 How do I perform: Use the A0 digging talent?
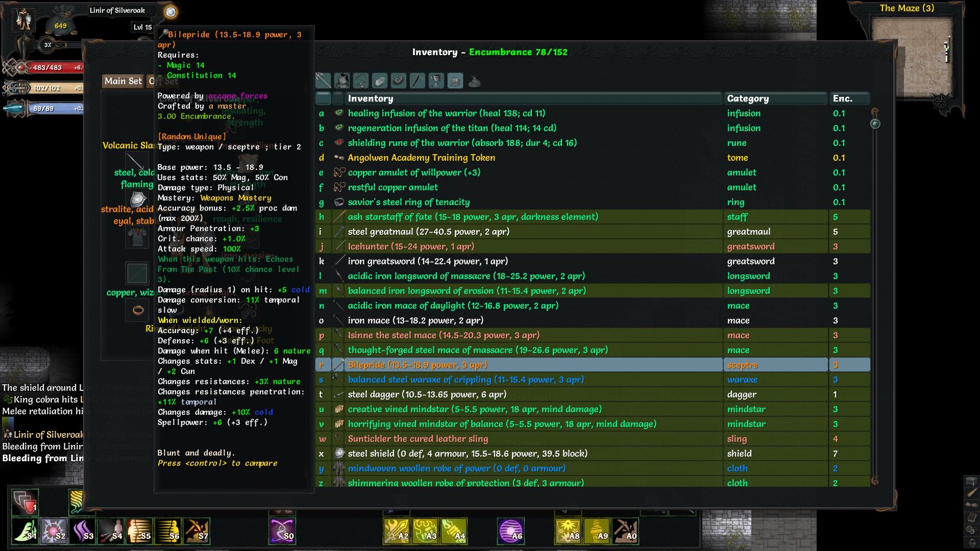pos(625,531)
